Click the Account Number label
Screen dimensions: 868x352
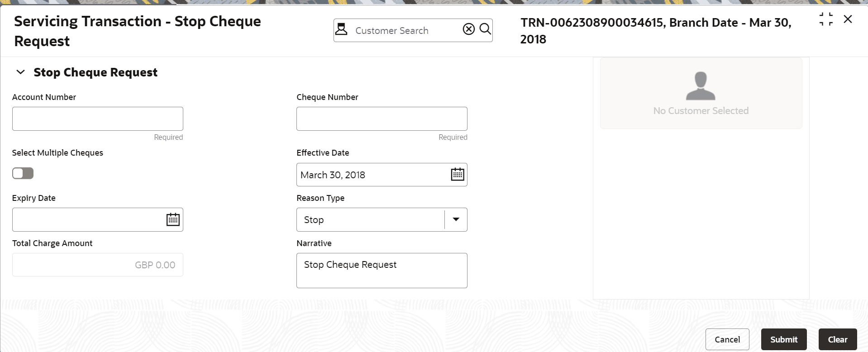(44, 97)
